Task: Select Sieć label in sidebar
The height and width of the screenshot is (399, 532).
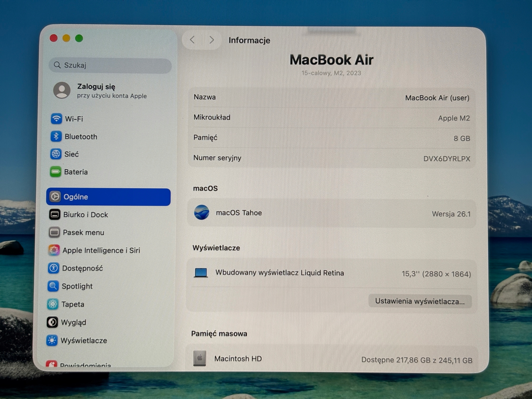Action: 71,154
